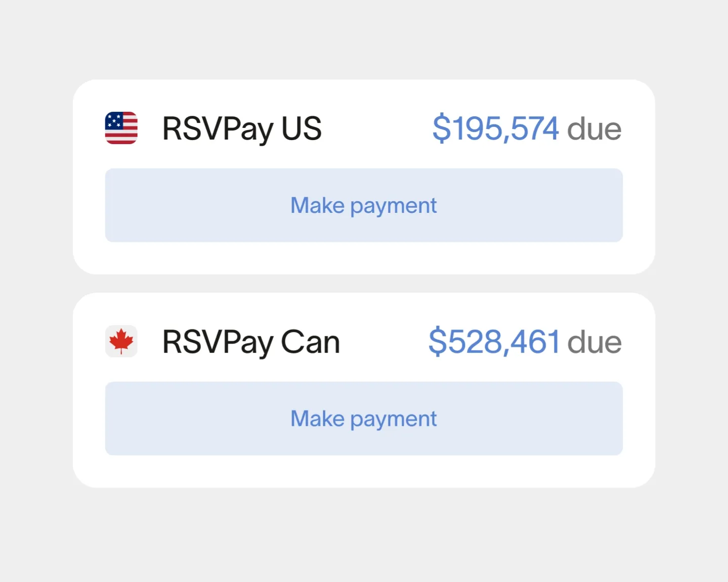The width and height of the screenshot is (728, 582).
Task: Select the RSVPay US account title
Action: (x=241, y=128)
